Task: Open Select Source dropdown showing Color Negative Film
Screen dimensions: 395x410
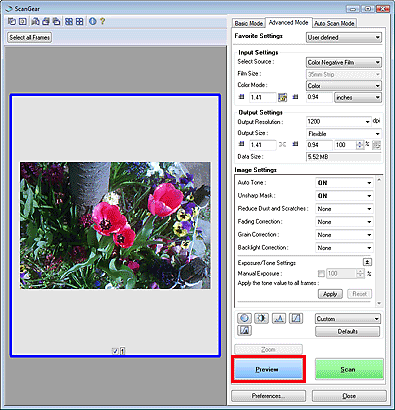Action: click(344, 62)
